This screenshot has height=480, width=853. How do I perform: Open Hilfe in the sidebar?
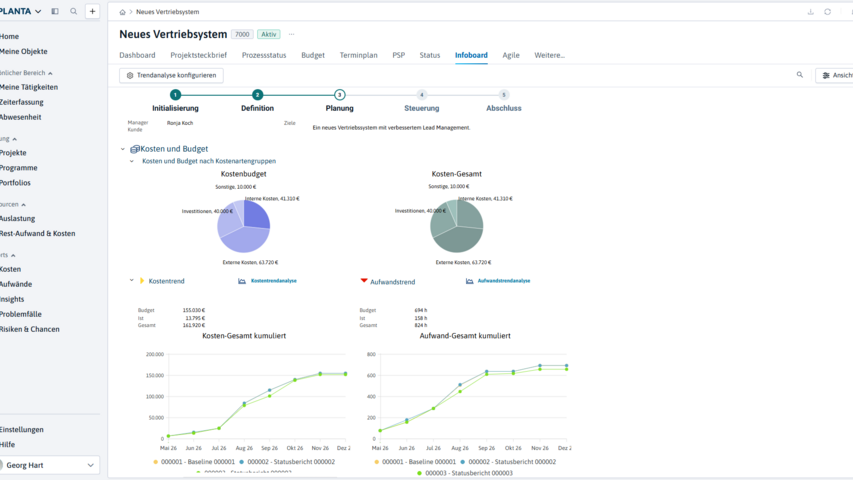point(8,445)
